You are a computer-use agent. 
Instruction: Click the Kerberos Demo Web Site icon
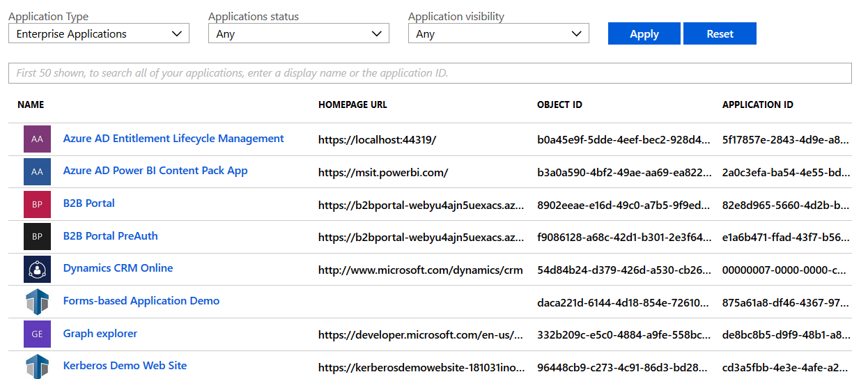pos(37,366)
